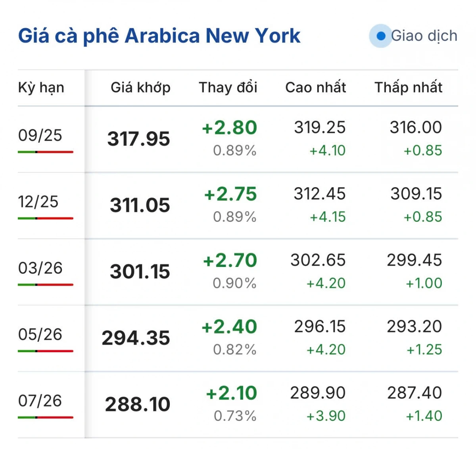This screenshot has width=476, height=449.
Task: Click the Thay đổi column header
Action: (x=228, y=87)
